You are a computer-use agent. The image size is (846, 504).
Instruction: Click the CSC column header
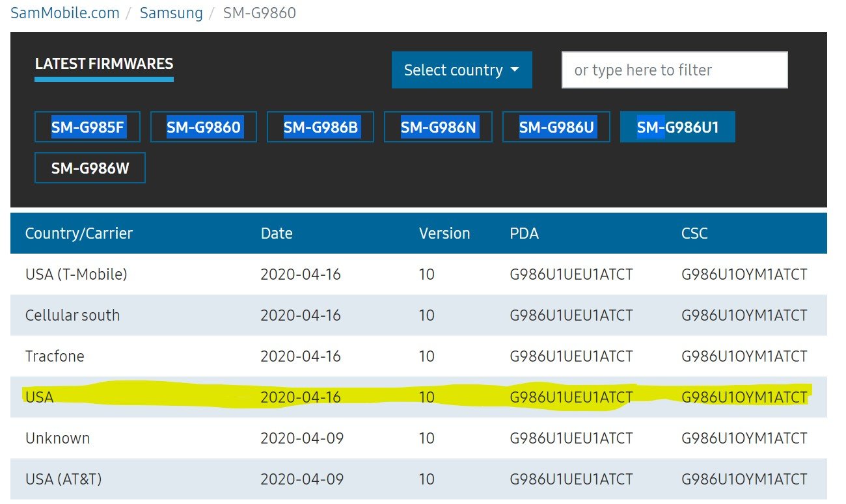click(694, 233)
